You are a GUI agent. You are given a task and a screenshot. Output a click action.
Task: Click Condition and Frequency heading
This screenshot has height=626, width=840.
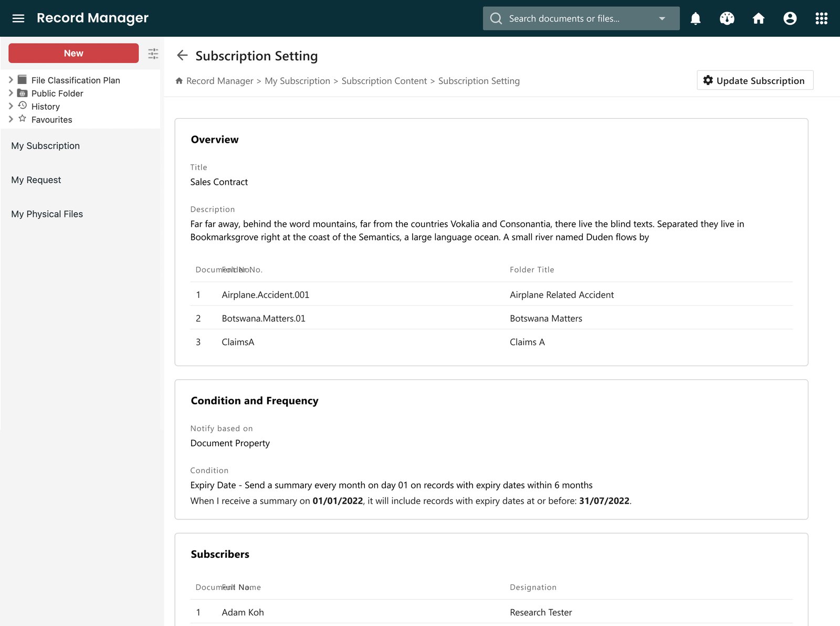[255, 400]
